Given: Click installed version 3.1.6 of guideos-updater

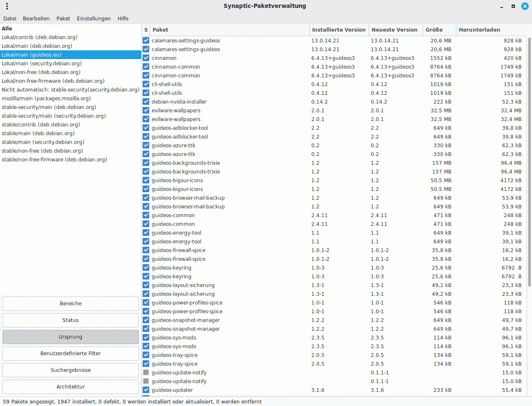Looking at the screenshot, I should [x=318, y=390].
